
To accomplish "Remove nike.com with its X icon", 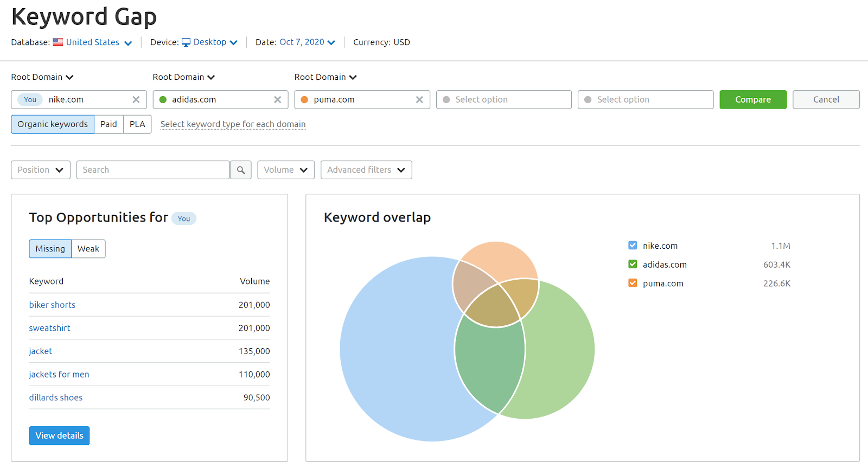I will (136, 99).
